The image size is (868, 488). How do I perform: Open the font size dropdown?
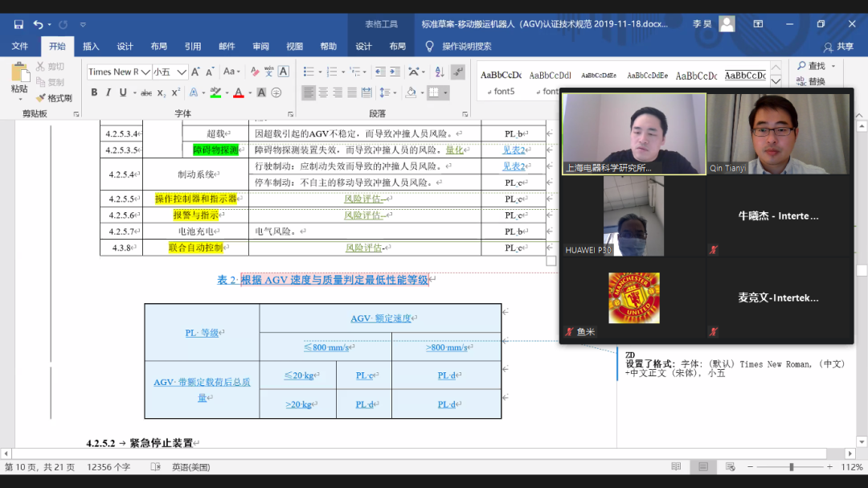coord(182,72)
